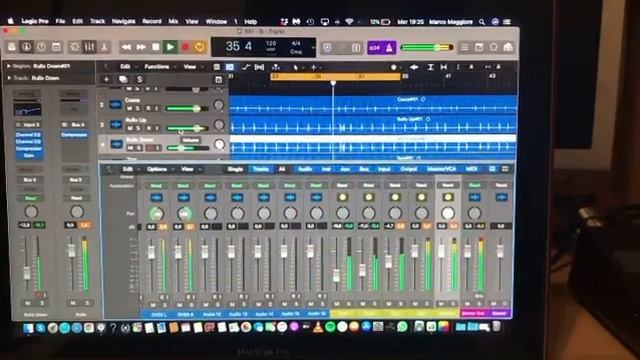Toggle the Inst channel strip filter button

tap(326, 169)
